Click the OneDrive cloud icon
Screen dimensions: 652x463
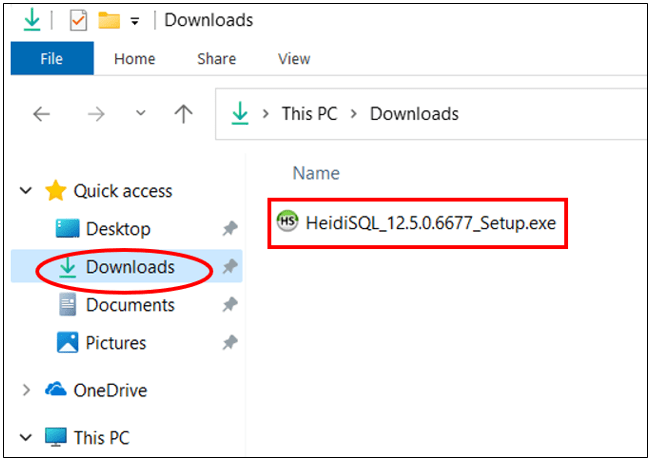pos(56,390)
